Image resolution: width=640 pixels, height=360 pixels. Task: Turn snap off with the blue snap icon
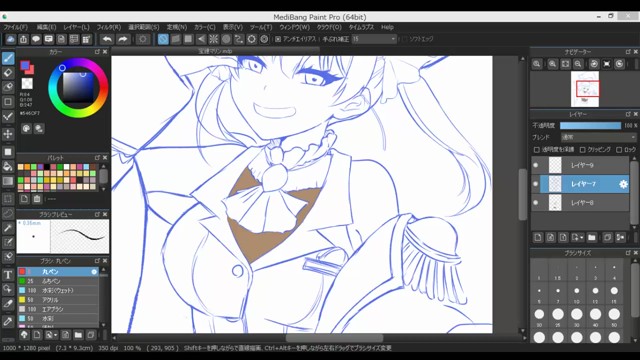[x=163, y=39]
